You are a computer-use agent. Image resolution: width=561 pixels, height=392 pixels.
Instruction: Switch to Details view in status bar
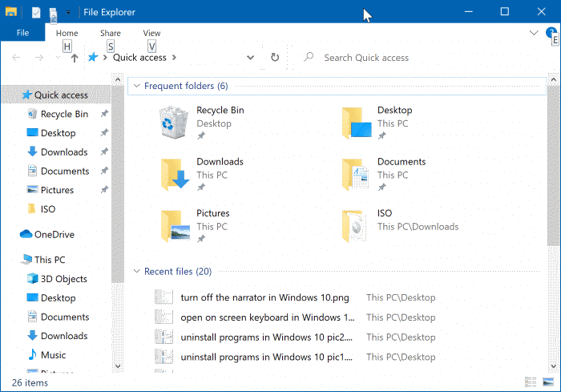coord(531,382)
